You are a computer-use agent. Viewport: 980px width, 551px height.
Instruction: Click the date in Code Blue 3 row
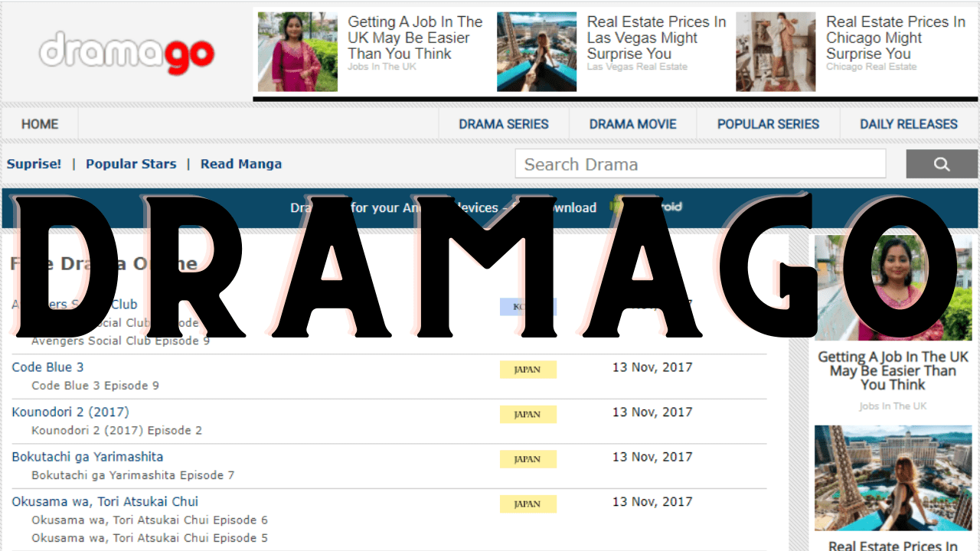tap(652, 367)
